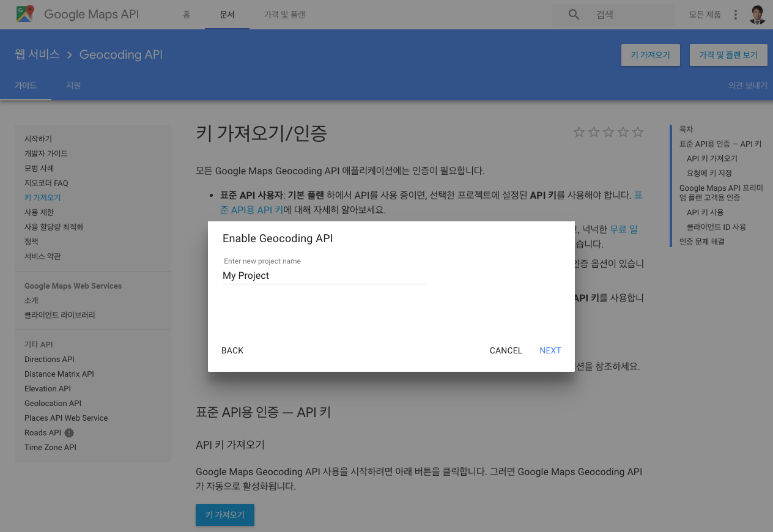Open Time Zone API in the sidebar
The width and height of the screenshot is (773, 532).
pos(50,447)
